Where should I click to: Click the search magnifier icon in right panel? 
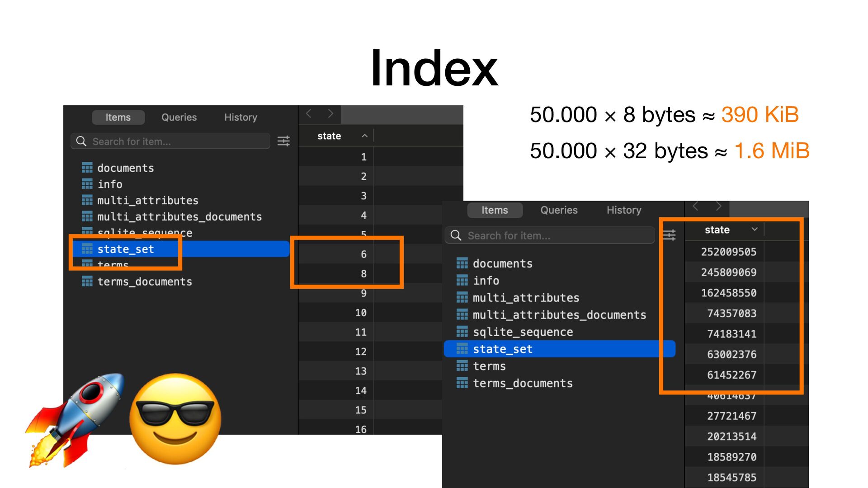[456, 235]
